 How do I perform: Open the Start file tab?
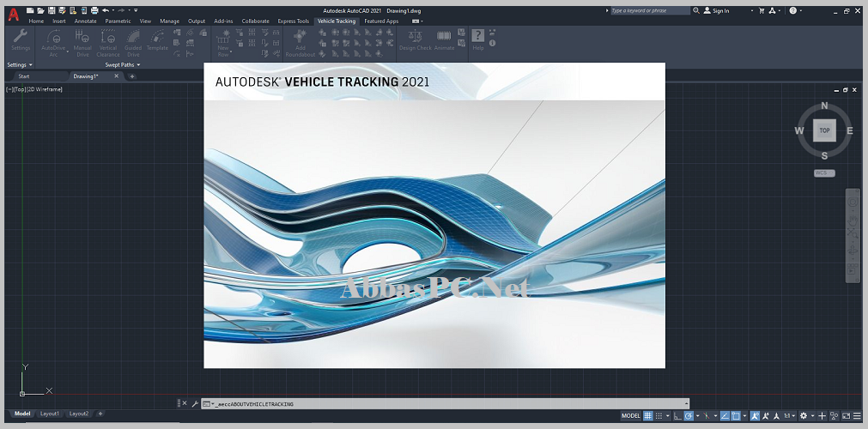pyautogui.click(x=24, y=76)
